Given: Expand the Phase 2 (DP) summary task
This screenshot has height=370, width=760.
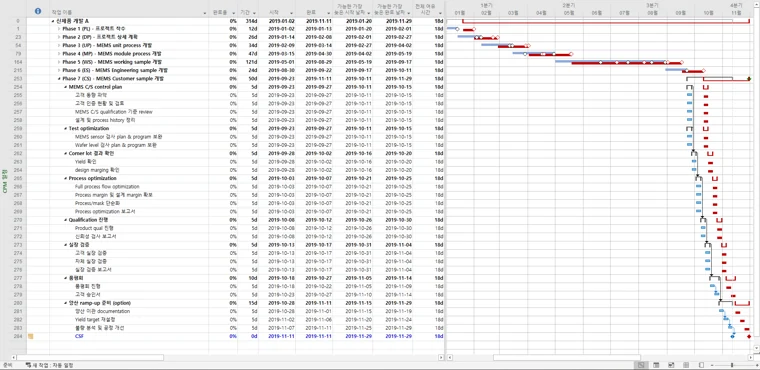Looking at the screenshot, I should pos(59,37).
